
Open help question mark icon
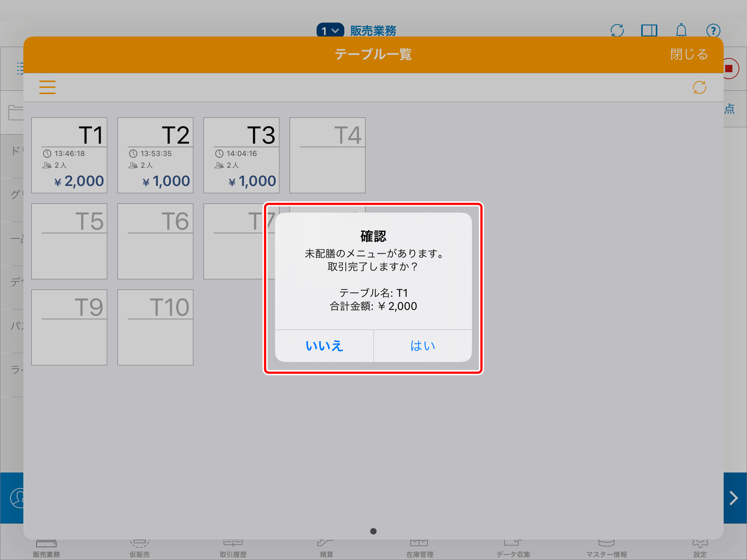pos(713,30)
